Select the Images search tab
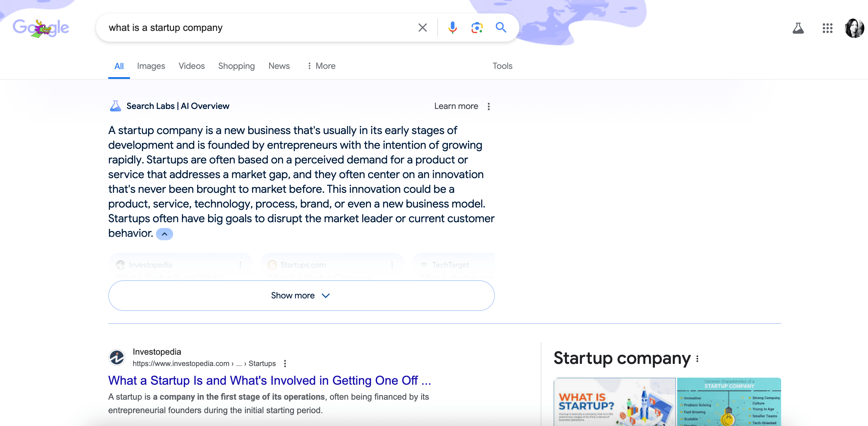 151,66
